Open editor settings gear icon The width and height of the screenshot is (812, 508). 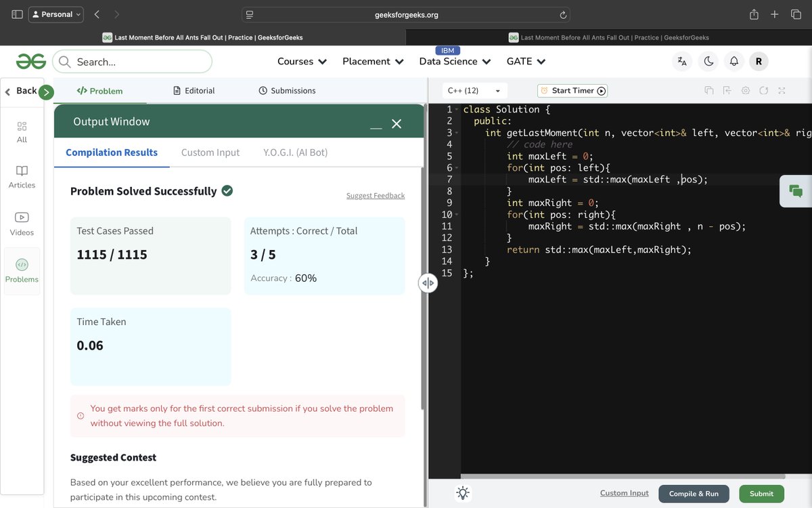tap(746, 91)
